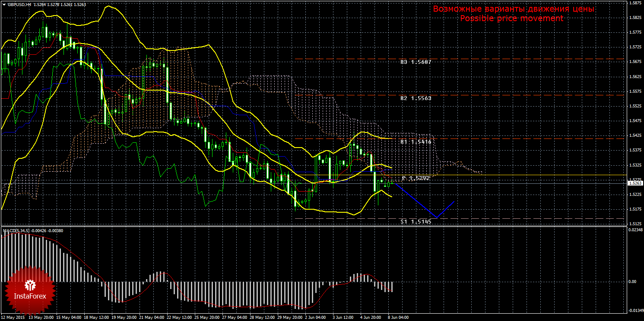Image resolution: width=644 pixels, height=321 pixels.
Task: Select the P 1.5292 pivot label
Action: click(x=416, y=178)
